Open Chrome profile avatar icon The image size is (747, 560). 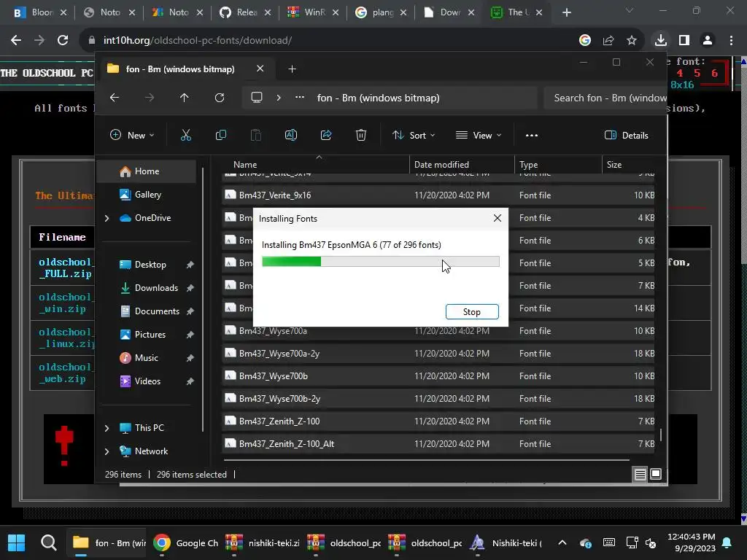708,40
